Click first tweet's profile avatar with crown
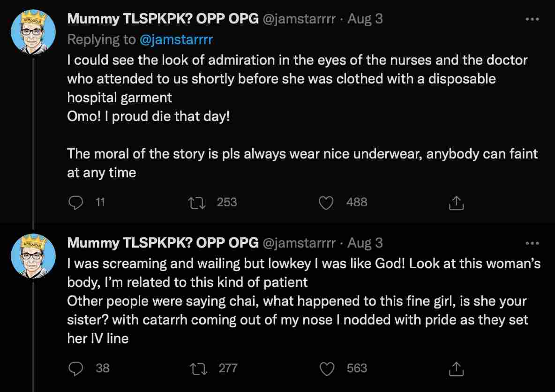This screenshot has height=392, width=555. click(x=33, y=32)
